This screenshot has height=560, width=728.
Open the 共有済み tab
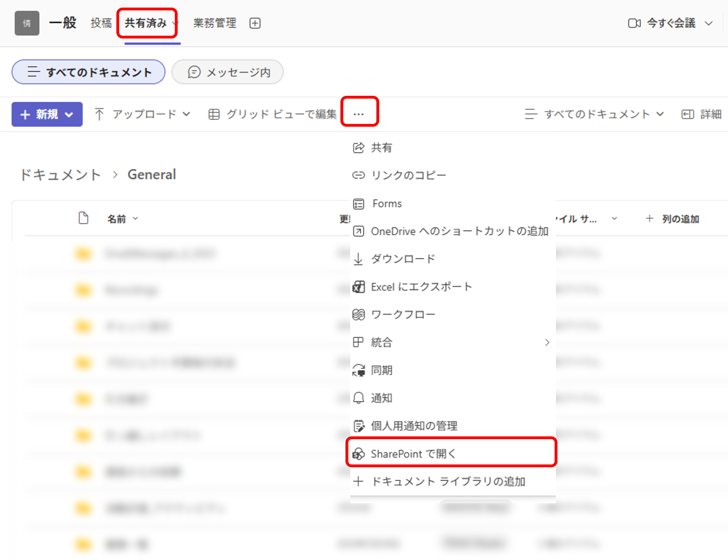coord(146,23)
